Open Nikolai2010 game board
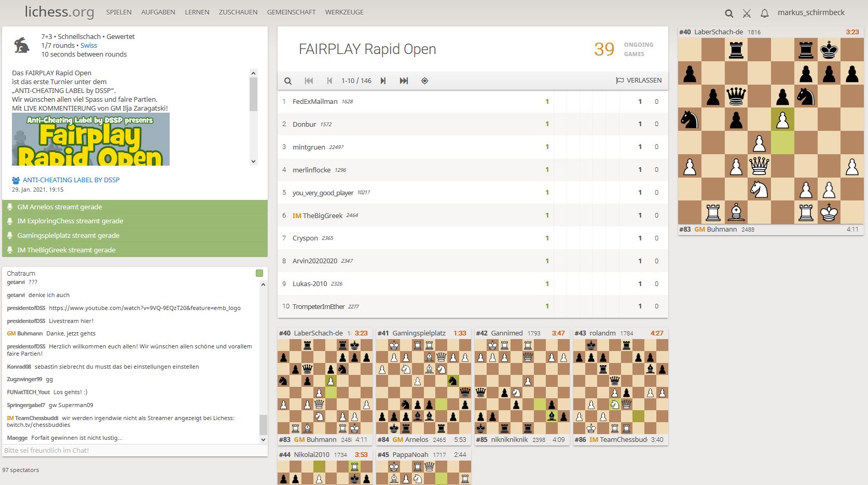Viewport: 868px width, 485px height. coord(325,473)
